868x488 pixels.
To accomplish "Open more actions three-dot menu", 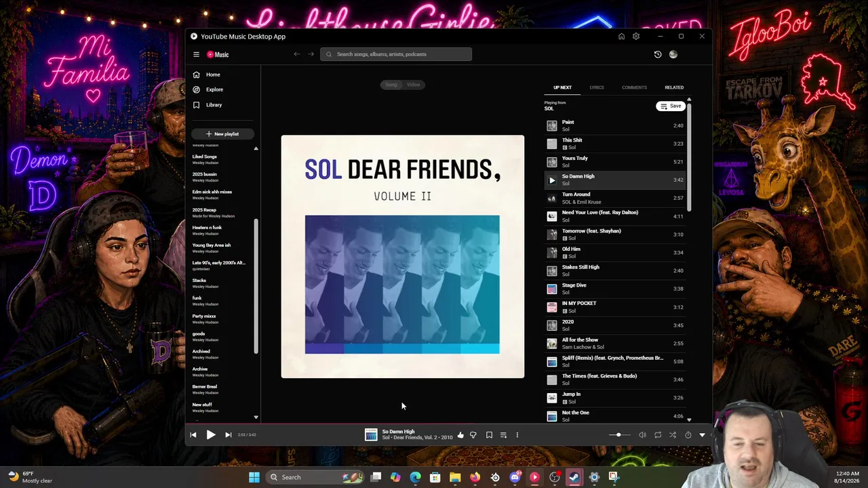I will (x=517, y=435).
